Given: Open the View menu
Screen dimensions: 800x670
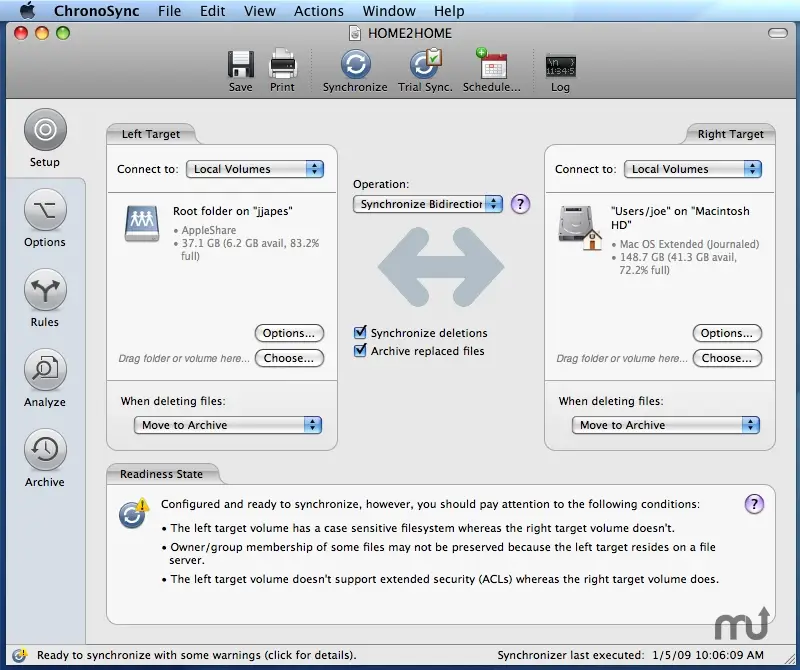Looking at the screenshot, I should point(260,11).
